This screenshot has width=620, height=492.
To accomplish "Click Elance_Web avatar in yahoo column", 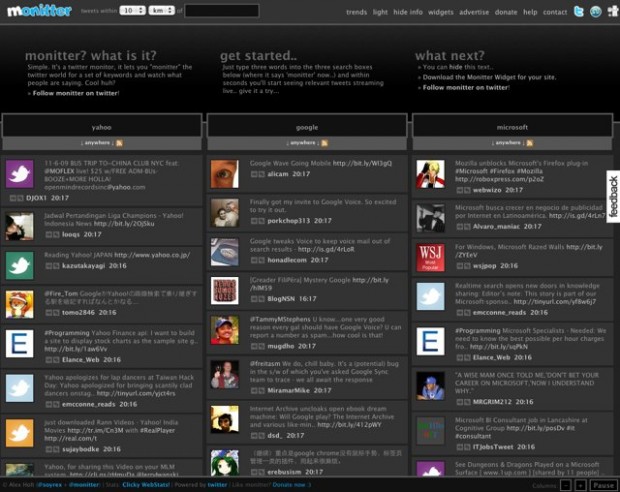I will [19, 344].
